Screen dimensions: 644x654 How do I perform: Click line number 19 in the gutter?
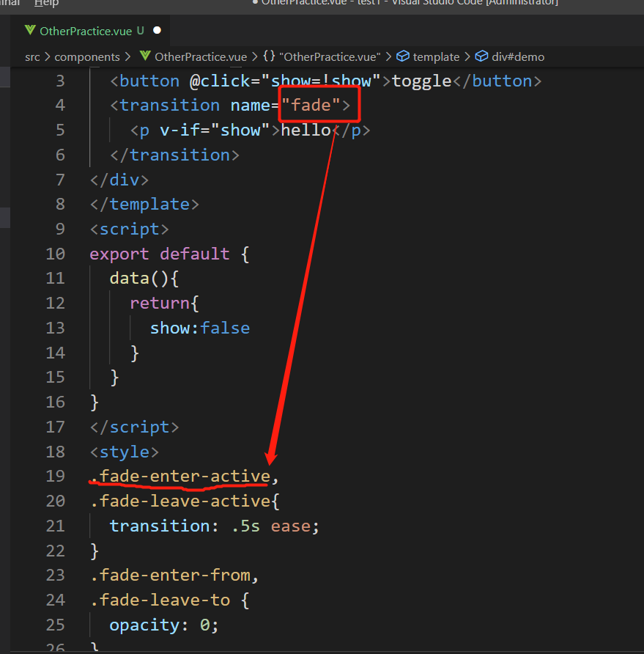[56, 476]
